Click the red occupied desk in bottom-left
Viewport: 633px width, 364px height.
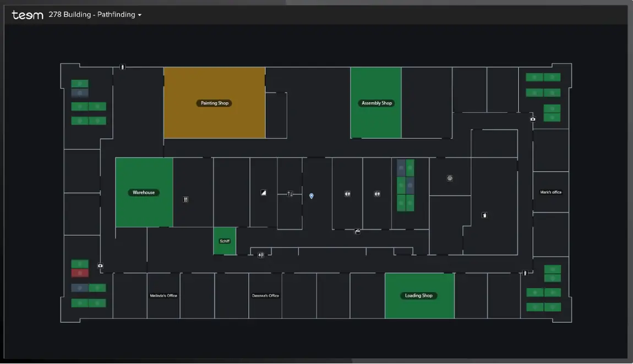pyautogui.click(x=80, y=273)
